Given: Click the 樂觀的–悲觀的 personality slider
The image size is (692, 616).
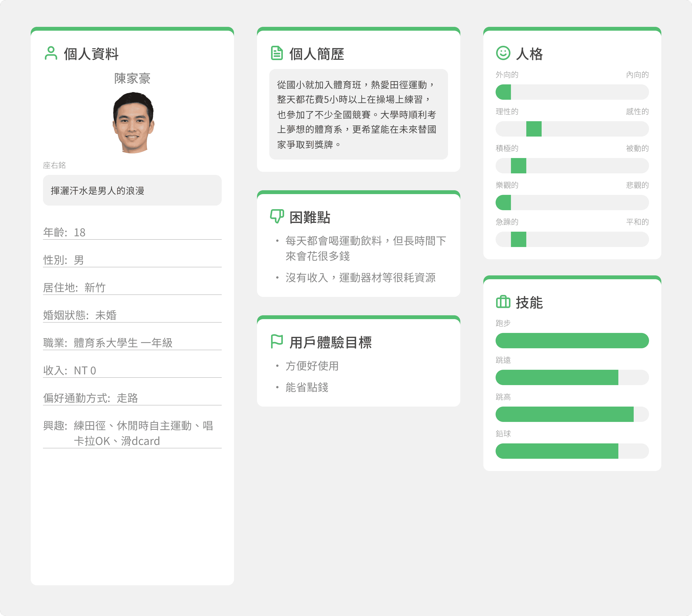Looking at the screenshot, I should pyautogui.click(x=572, y=203).
